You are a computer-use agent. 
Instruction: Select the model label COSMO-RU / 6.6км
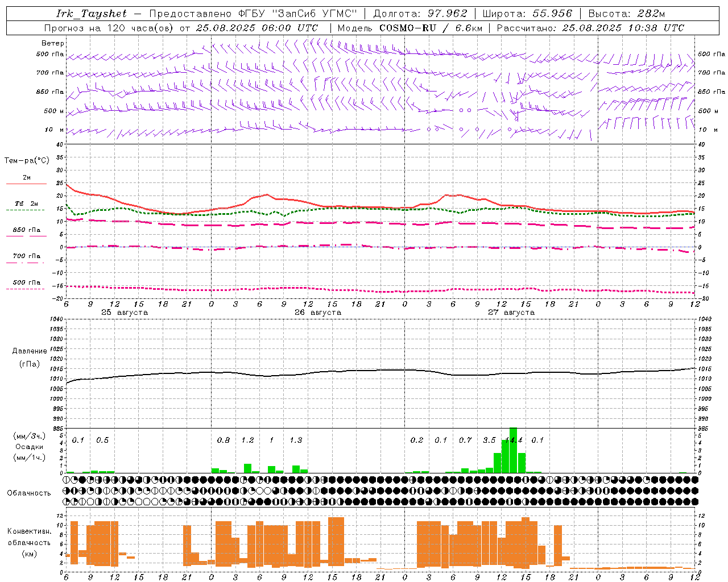pos(431,28)
